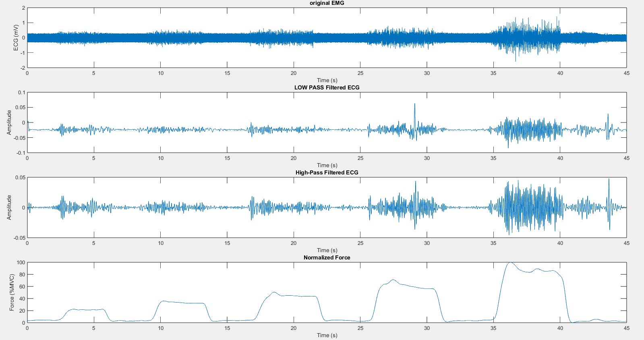Screen dimensions: 644x340
Task: Select the 'LOW PASS Filtered ECG' title
Action: pyautogui.click(x=327, y=87)
